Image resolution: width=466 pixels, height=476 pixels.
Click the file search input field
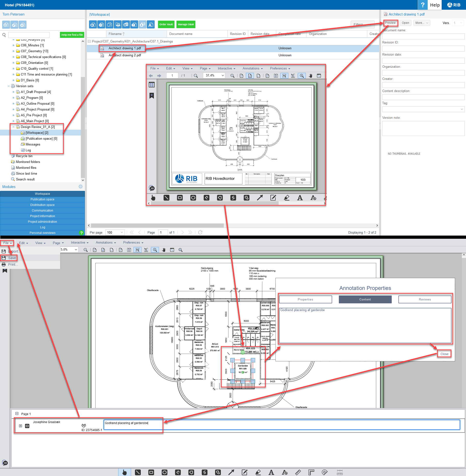coord(29,35)
